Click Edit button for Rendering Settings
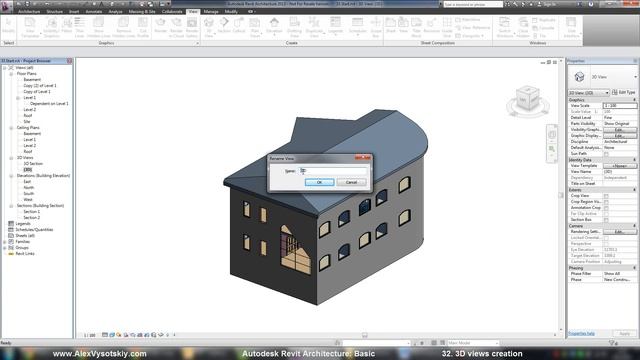This screenshot has height=360, width=640. click(620, 232)
